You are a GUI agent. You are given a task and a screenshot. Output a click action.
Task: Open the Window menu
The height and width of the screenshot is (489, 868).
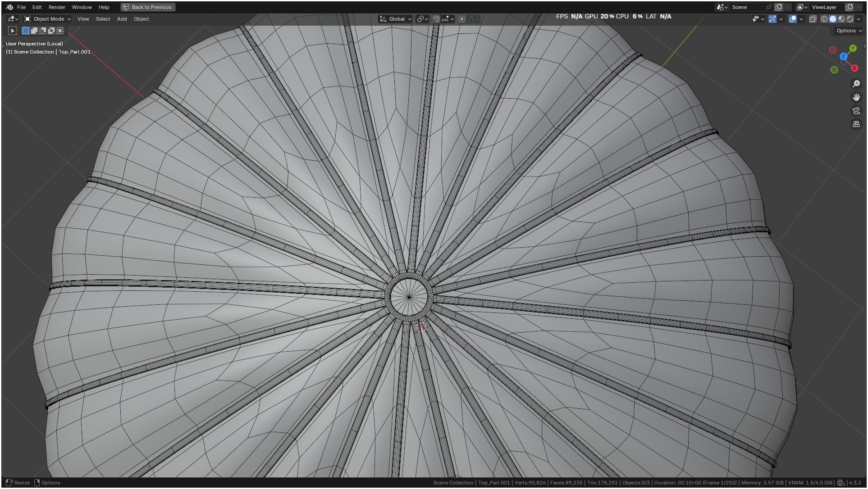(82, 7)
